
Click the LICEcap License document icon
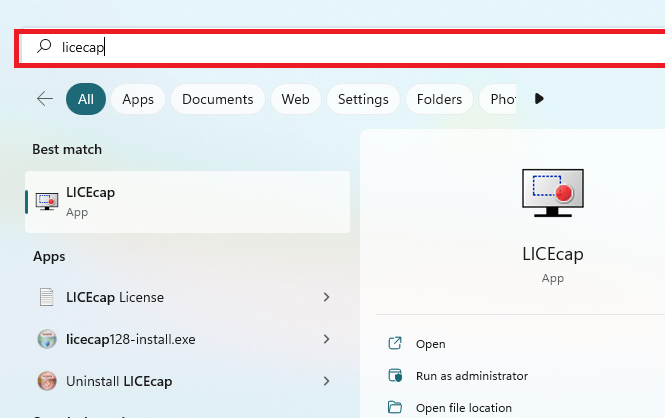(47, 297)
